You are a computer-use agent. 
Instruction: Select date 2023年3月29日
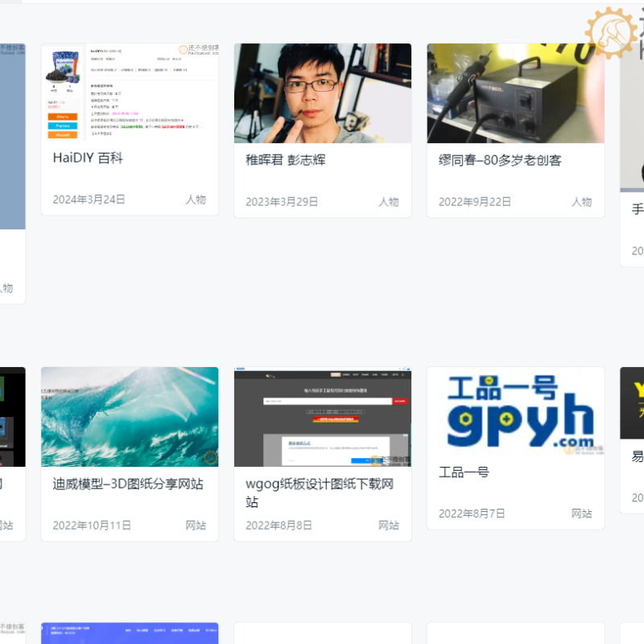[282, 202]
